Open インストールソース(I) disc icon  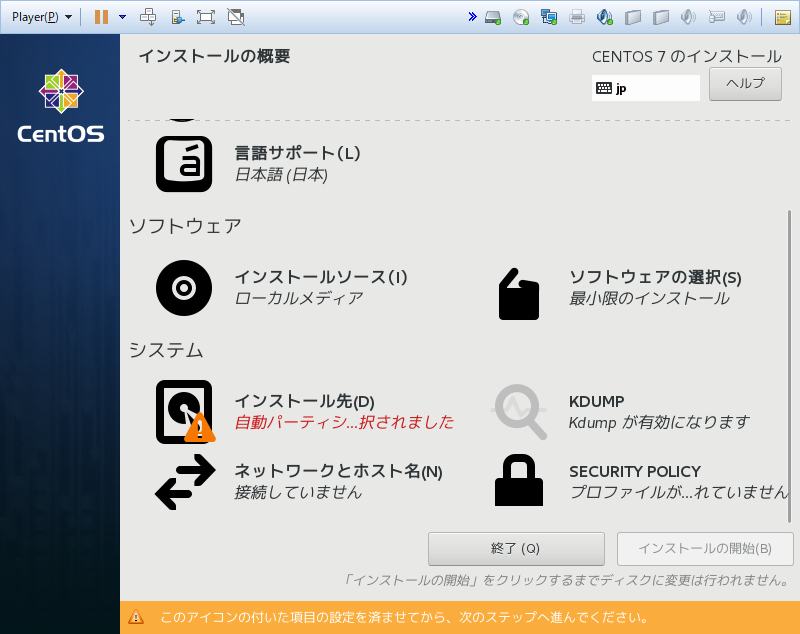[184, 288]
